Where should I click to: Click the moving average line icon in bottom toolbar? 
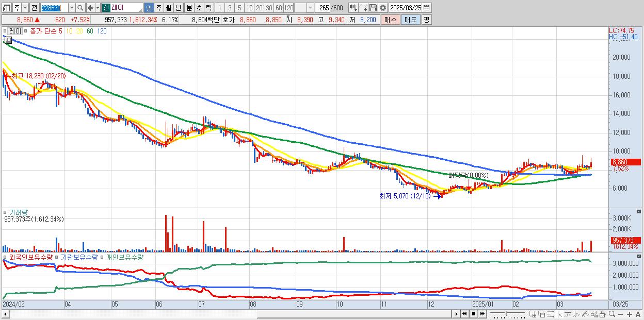tap(568, 314)
